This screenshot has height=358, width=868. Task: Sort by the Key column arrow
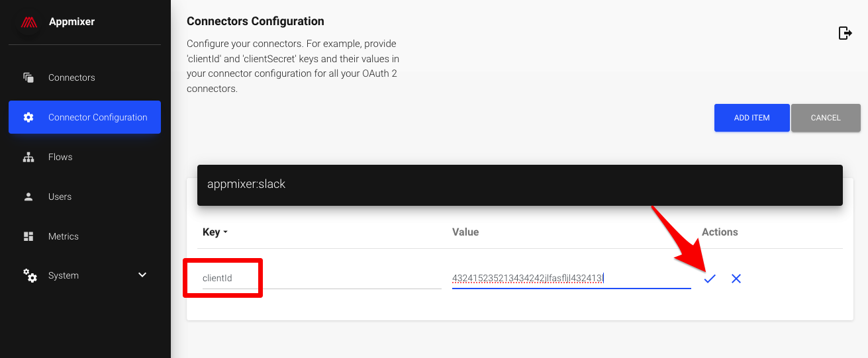coord(225,232)
